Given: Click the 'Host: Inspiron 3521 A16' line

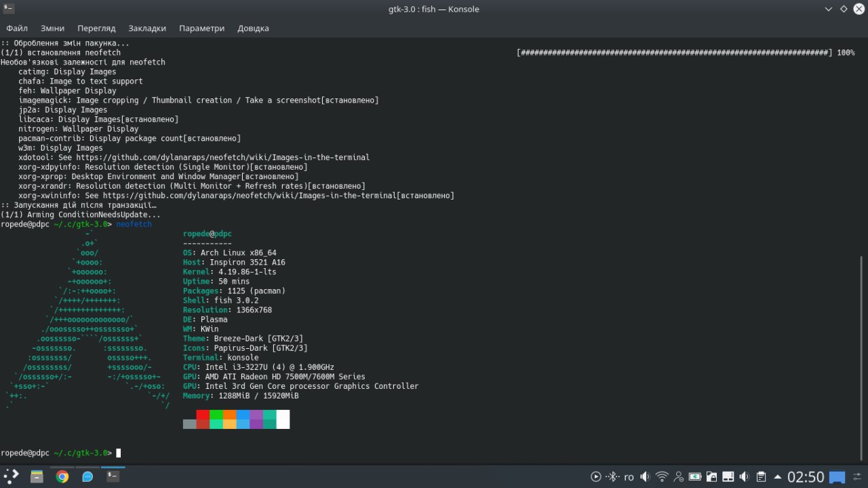Looking at the screenshot, I should point(234,262).
